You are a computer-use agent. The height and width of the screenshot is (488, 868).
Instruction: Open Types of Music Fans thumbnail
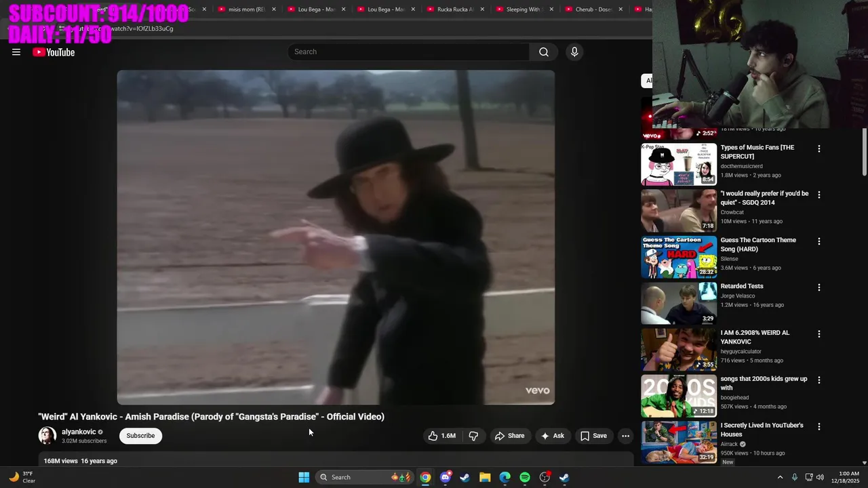[679, 165]
